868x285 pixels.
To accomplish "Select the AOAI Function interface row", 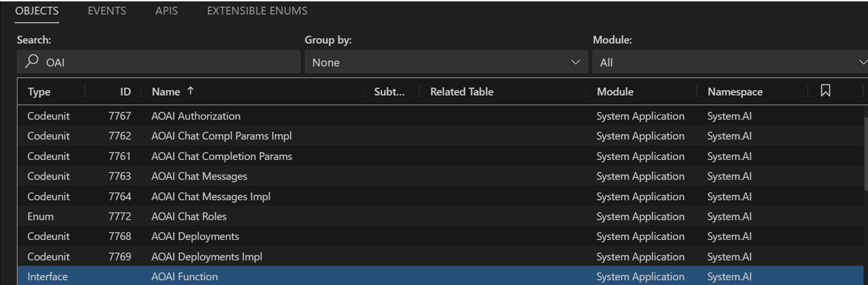I will coord(185,277).
